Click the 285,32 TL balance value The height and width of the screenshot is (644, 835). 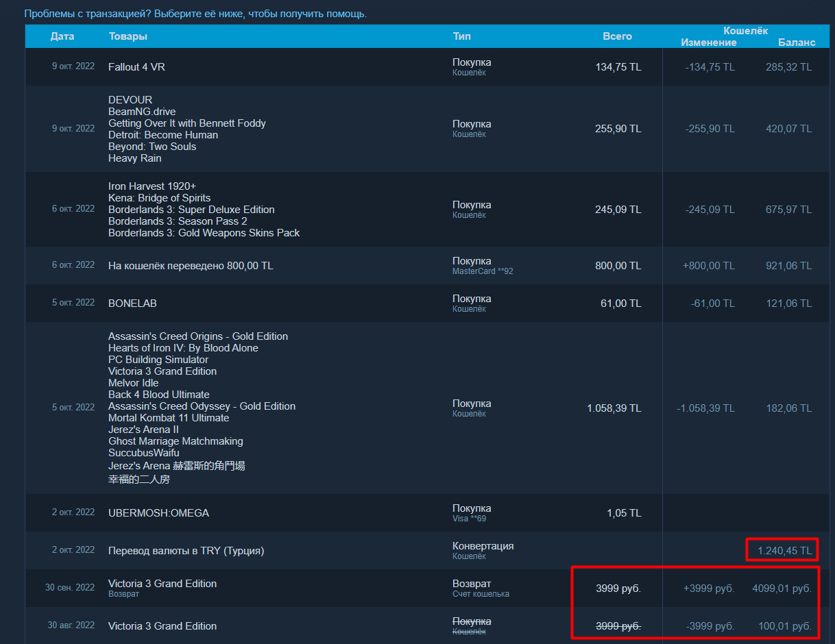[788, 67]
